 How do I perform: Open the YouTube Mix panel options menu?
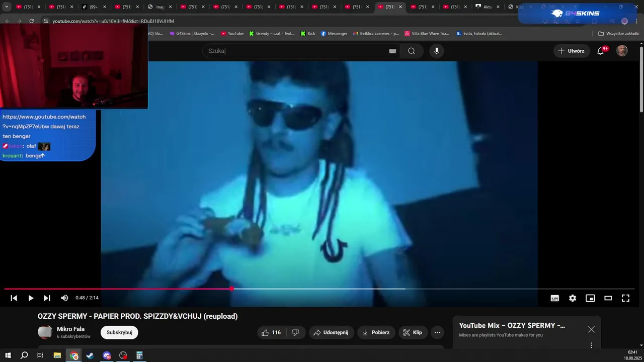(x=591, y=345)
